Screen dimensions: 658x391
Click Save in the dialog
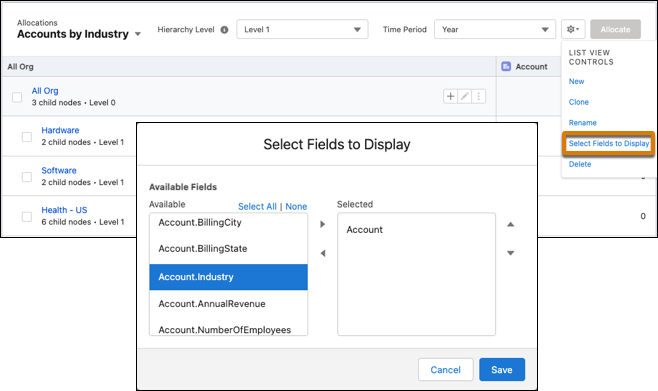point(502,370)
